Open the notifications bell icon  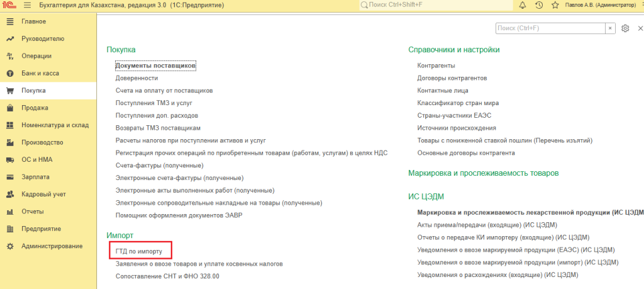pos(523,5)
